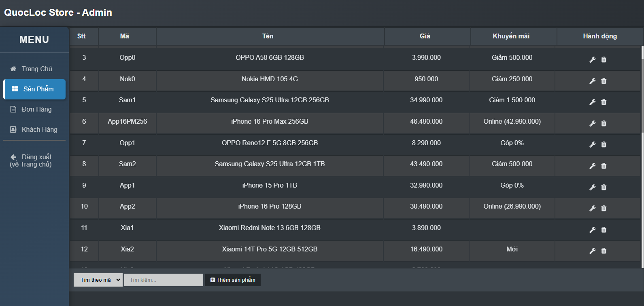Focus the Tìm kiếm search field
644x306 pixels.
(x=164, y=280)
